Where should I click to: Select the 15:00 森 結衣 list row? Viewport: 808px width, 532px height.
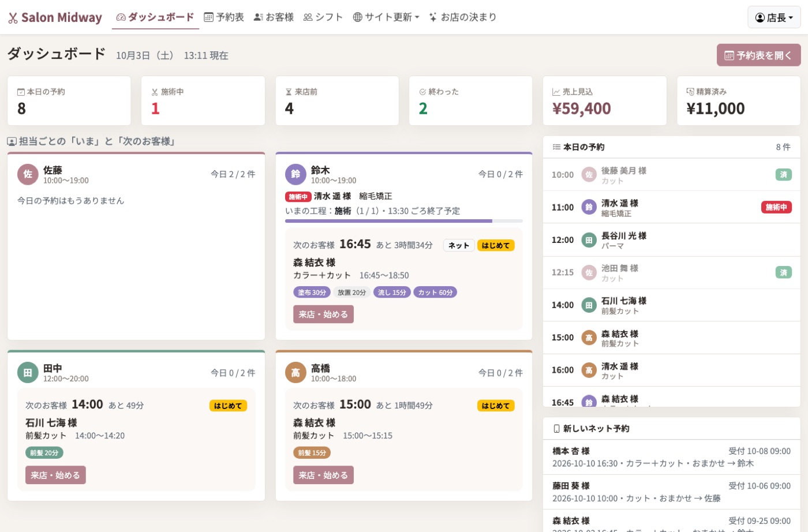[x=672, y=338]
